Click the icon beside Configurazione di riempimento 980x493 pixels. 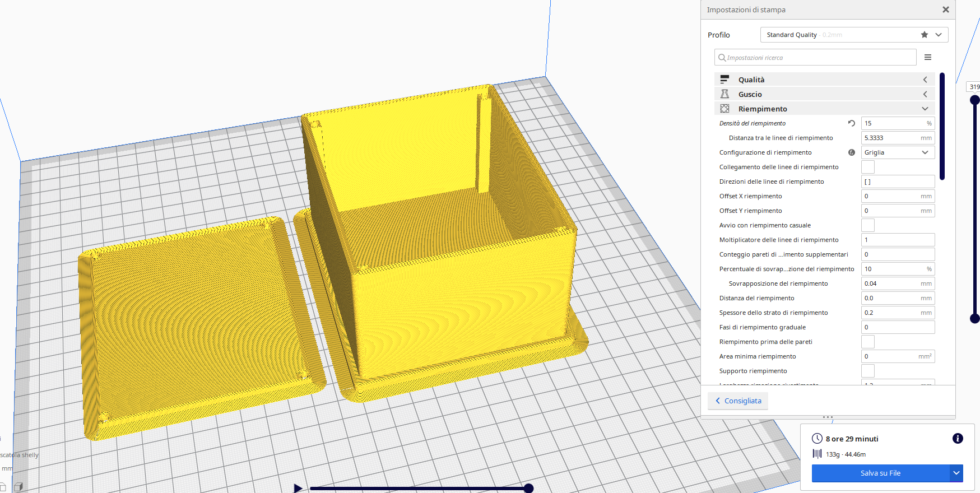point(851,152)
